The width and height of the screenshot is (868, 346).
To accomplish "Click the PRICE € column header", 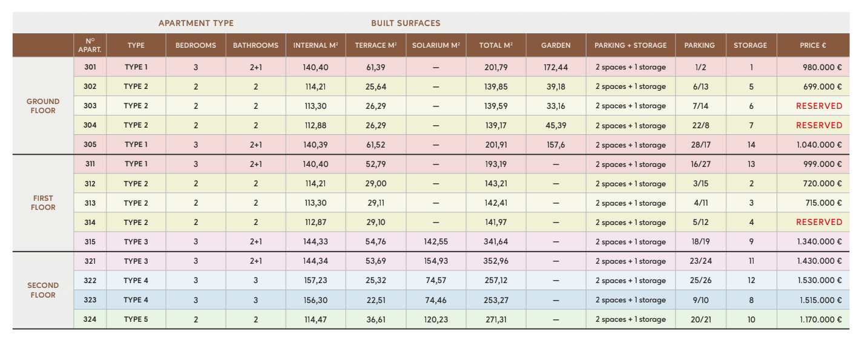I will [812, 45].
